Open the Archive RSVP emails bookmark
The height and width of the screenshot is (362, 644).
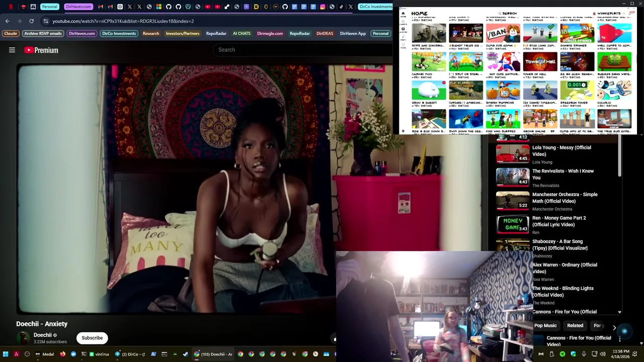(x=43, y=33)
